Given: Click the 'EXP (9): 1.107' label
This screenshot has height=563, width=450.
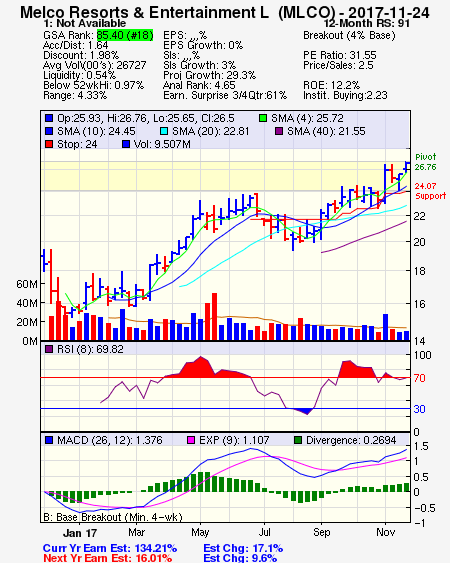Looking at the screenshot, I should [234, 440].
